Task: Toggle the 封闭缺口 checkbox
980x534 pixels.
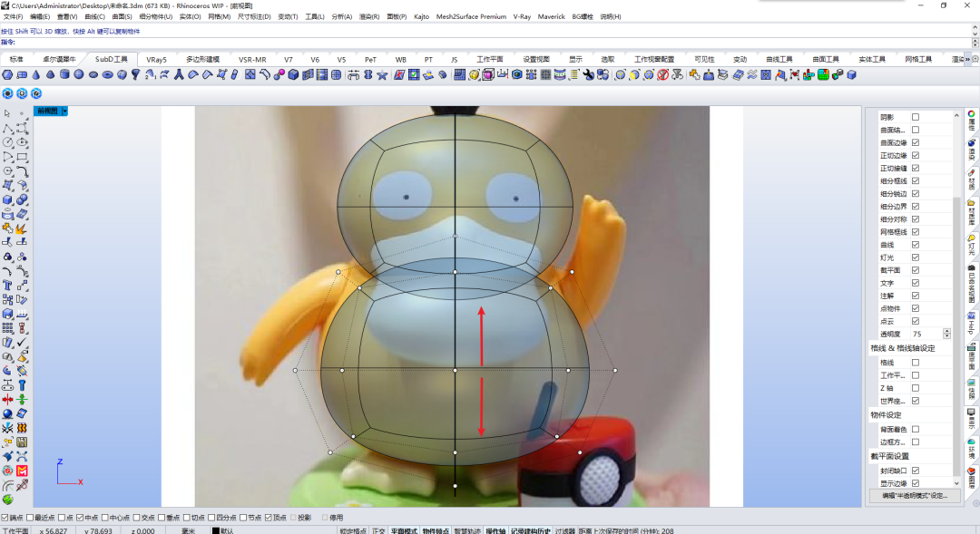Action: [916, 471]
